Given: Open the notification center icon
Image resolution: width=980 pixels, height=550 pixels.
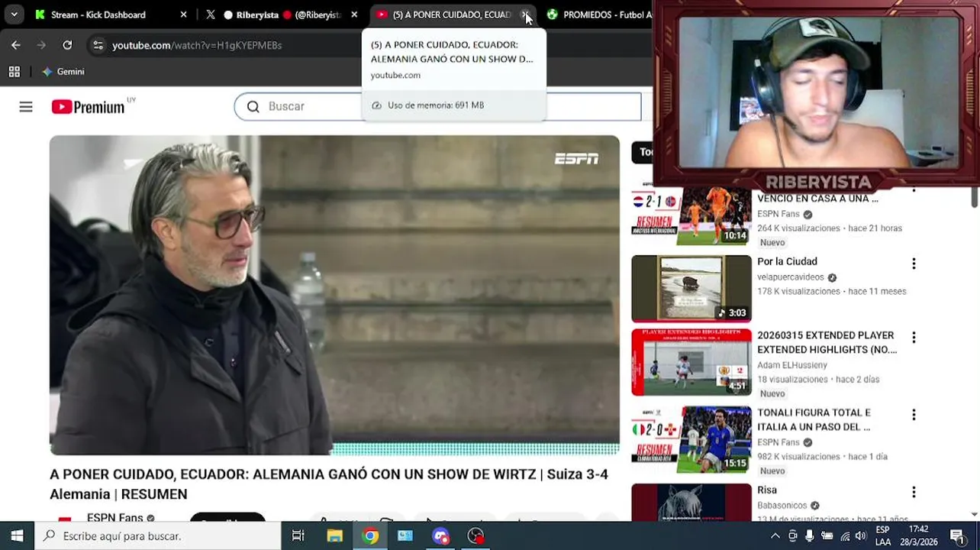Looking at the screenshot, I should (x=957, y=535).
